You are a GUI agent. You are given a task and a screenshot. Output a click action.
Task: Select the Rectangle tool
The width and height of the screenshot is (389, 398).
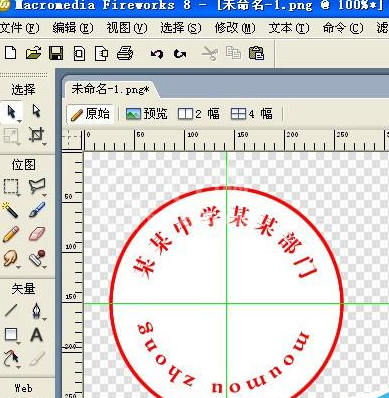(x=11, y=334)
